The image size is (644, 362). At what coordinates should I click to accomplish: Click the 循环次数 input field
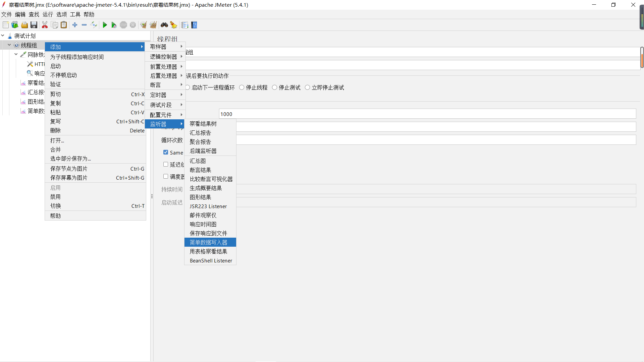[x=436, y=140]
